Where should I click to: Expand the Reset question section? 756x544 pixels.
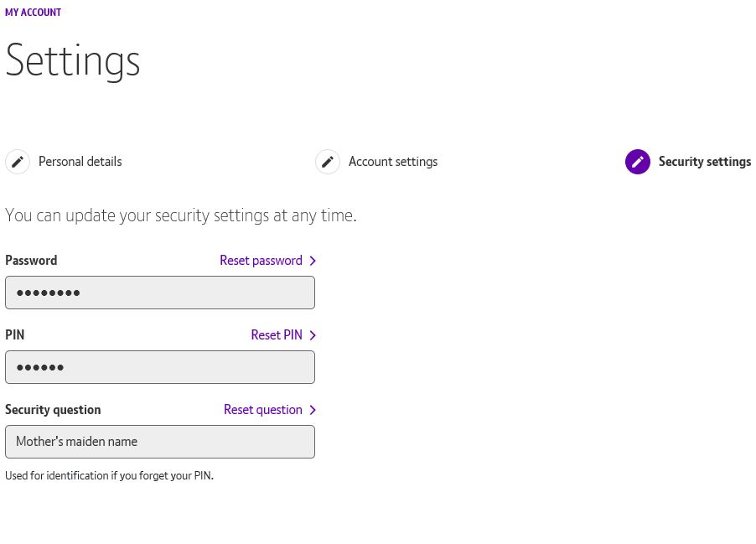[262, 410]
